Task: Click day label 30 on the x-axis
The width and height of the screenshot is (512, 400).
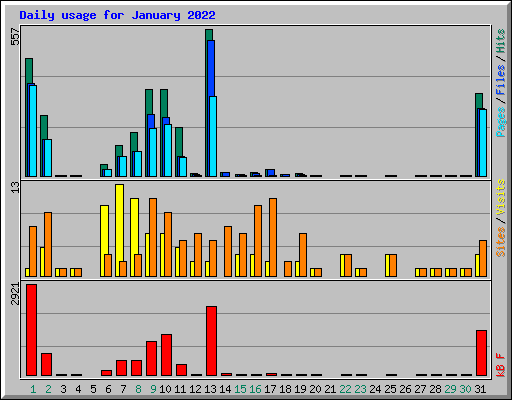Action: pos(465,389)
